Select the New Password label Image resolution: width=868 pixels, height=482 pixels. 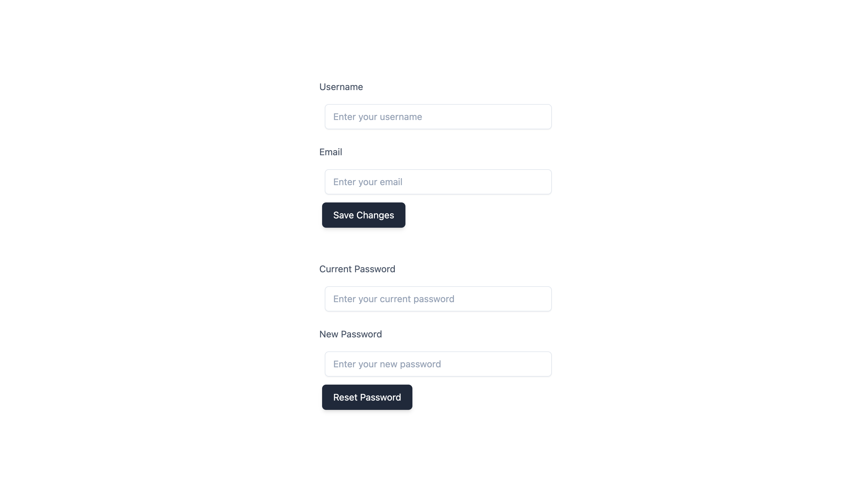pyautogui.click(x=350, y=334)
